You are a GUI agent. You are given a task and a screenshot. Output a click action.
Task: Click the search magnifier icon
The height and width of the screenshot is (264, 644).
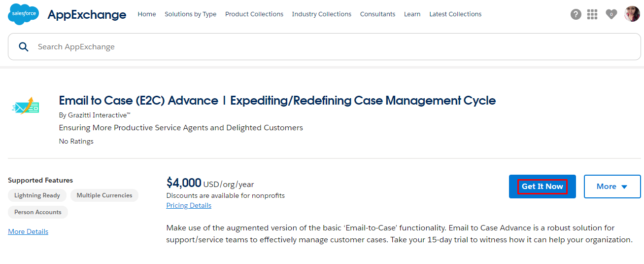coord(23,47)
